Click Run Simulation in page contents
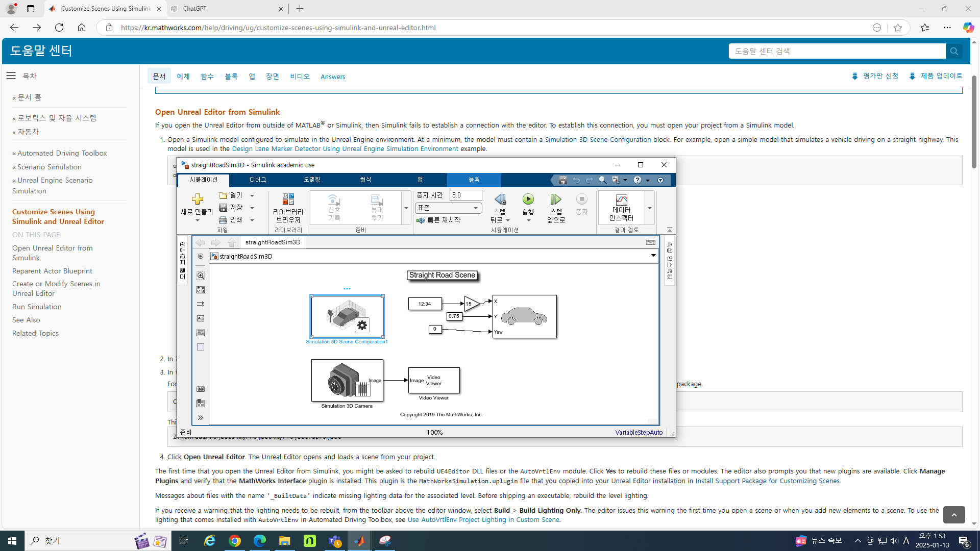This screenshot has height=551, width=980. tap(37, 307)
